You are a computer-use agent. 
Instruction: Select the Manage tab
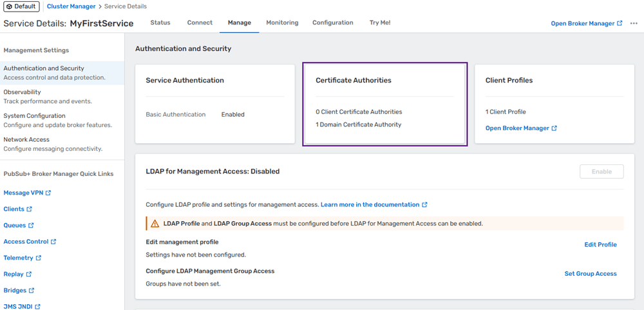(240, 23)
